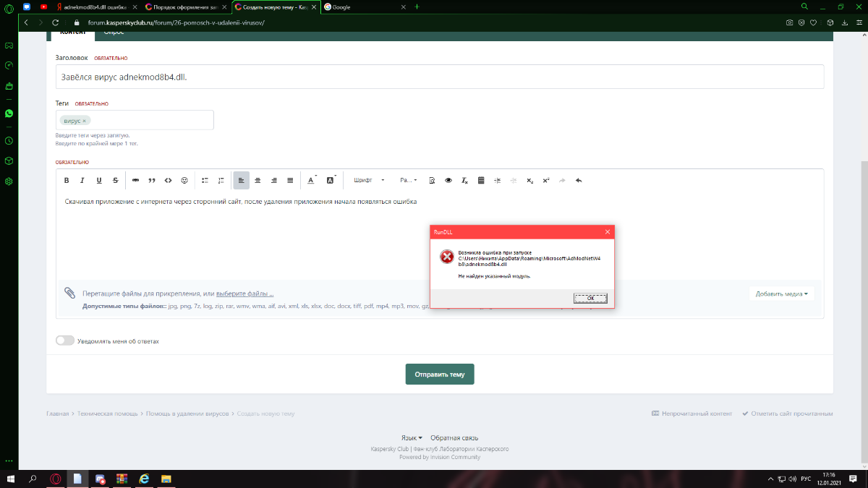Insert code block with brackets icon

pyautogui.click(x=168, y=180)
